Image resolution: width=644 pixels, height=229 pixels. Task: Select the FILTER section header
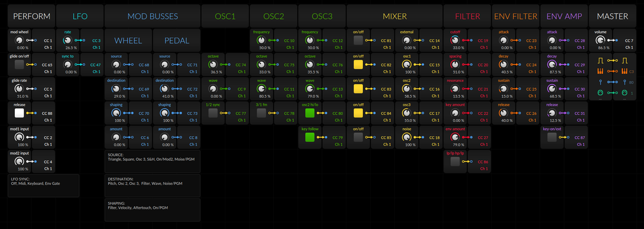(467, 16)
